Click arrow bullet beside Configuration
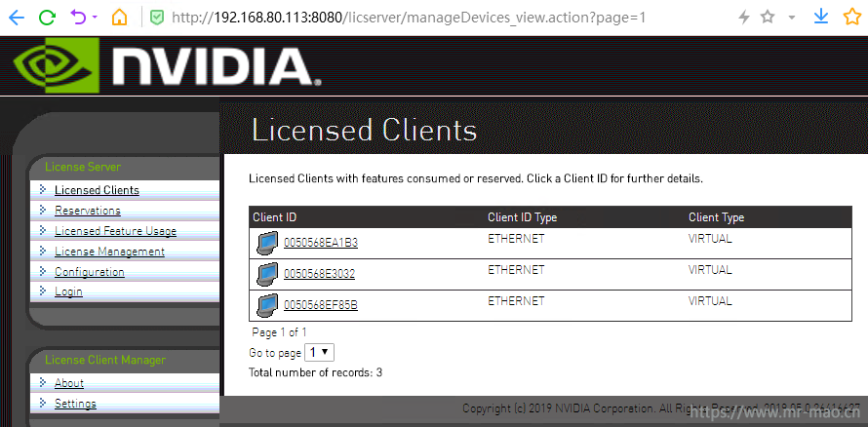The width and height of the screenshot is (868, 427). coord(43,271)
